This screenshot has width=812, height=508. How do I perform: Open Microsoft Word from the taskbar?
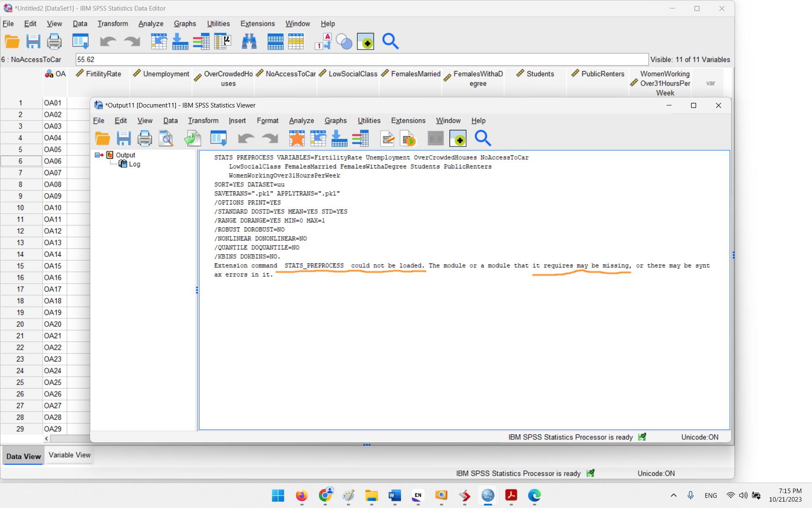pos(394,496)
